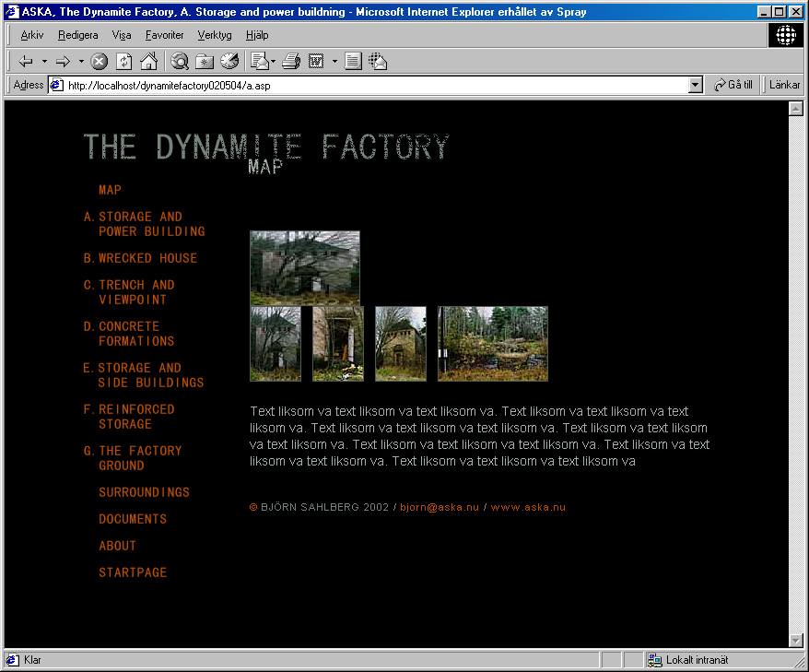Click the vertical scrollbar down arrow
The height and width of the screenshot is (672, 809).
796,641
